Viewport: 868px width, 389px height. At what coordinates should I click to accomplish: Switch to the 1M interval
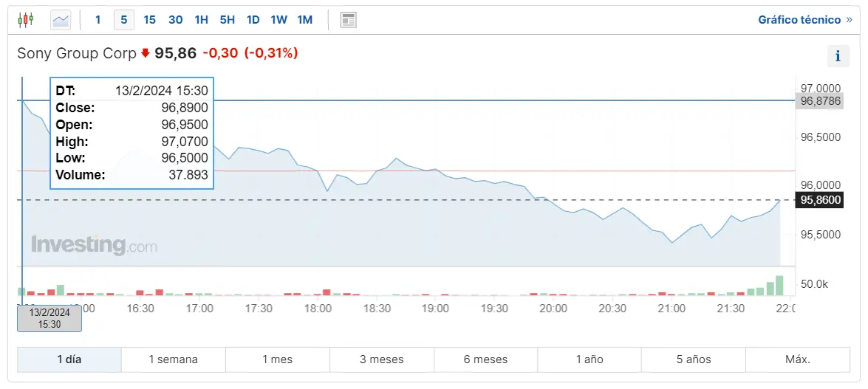point(305,20)
